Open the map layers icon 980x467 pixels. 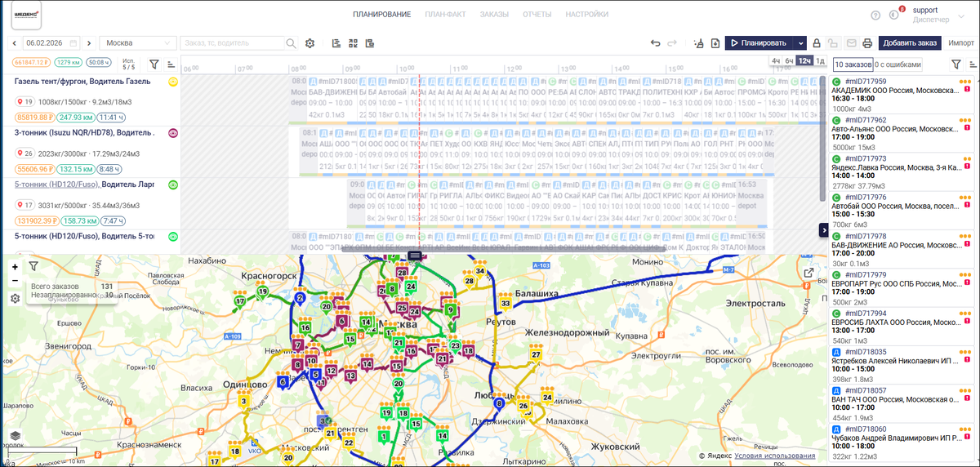pyautogui.click(x=16, y=436)
